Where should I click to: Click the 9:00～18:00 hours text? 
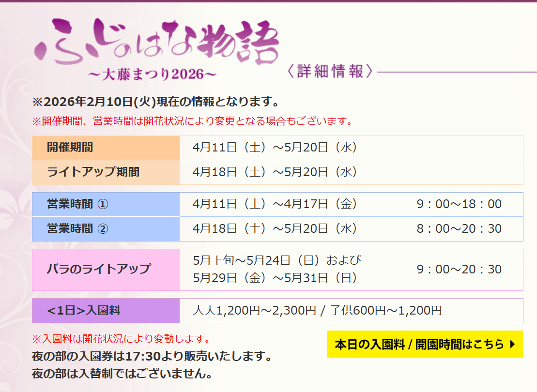pos(459,204)
